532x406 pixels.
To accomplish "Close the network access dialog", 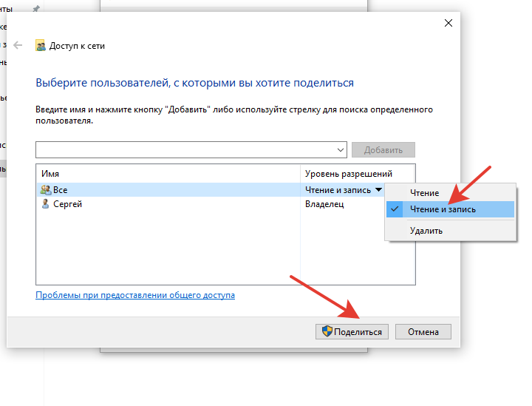I will [x=449, y=23].
